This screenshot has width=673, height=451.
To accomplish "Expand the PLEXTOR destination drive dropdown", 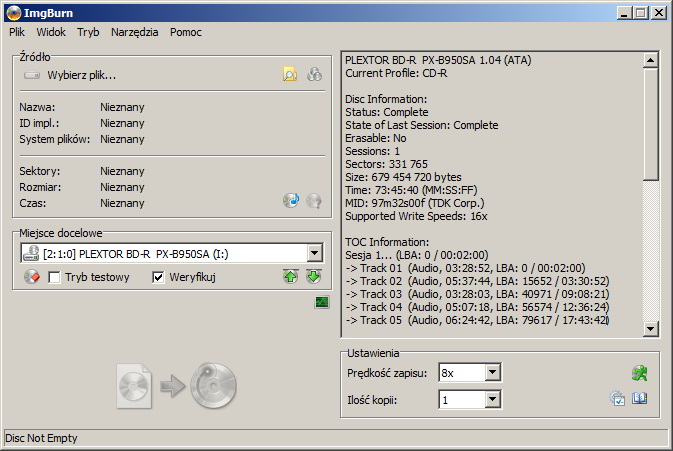I will [315, 253].
